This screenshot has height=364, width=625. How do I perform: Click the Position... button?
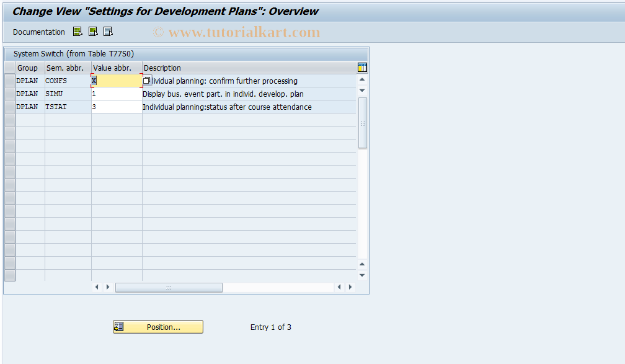point(158,327)
